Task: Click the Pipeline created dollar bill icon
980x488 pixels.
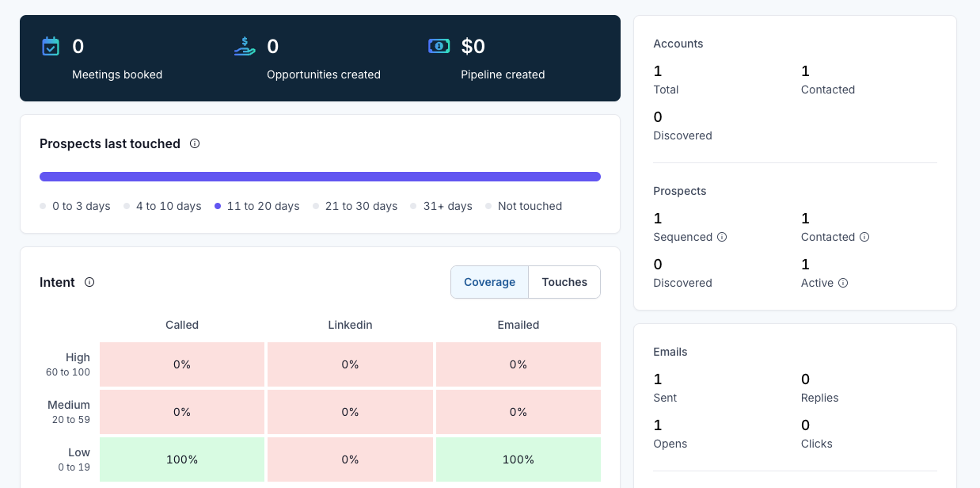Action: [438, 46]
